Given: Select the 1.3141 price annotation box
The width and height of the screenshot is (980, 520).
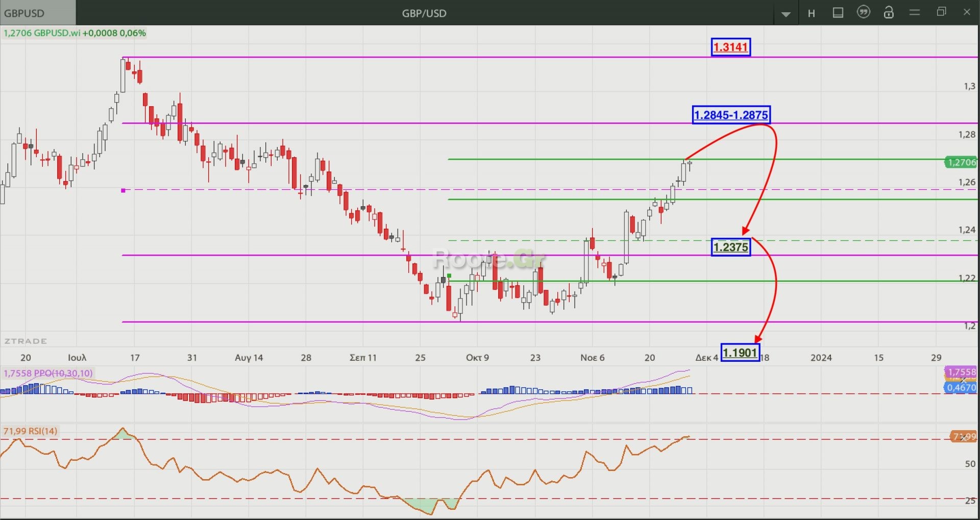Looking at the screenshot, I should coord(730,47).
